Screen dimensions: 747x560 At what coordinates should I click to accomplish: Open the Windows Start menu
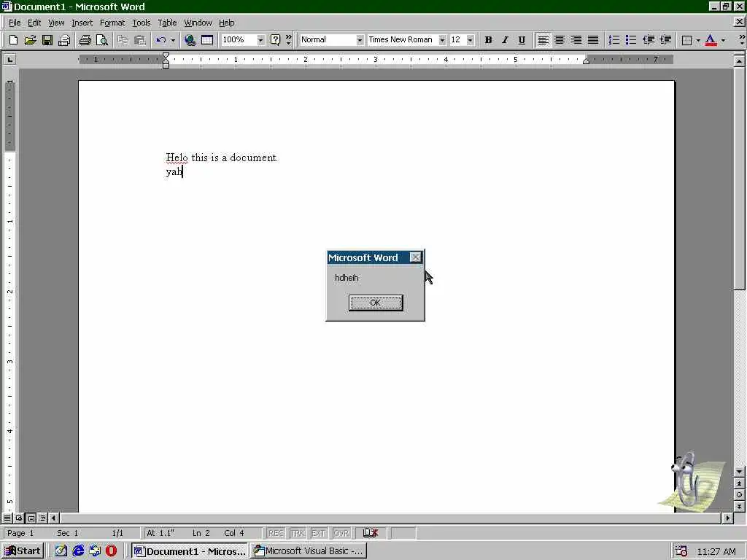pyautogui.click(x=23, y=551)
